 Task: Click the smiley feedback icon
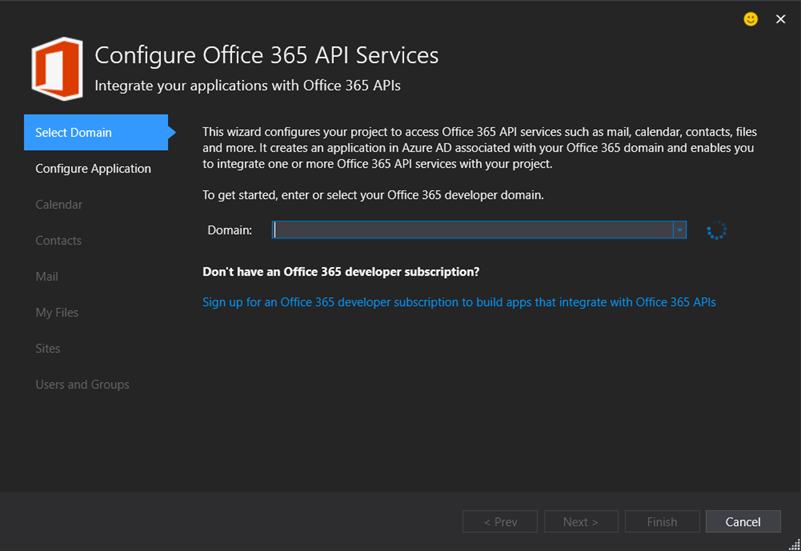pyautogui.click(x=751, y=19)
